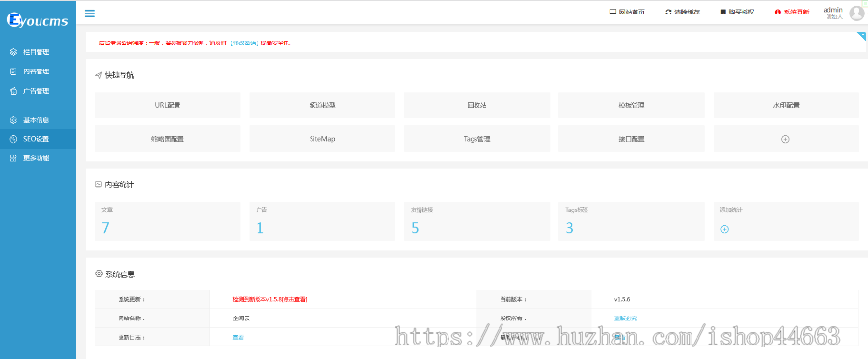
Task: Click the system information heading icon
Action: coord(98,274)
